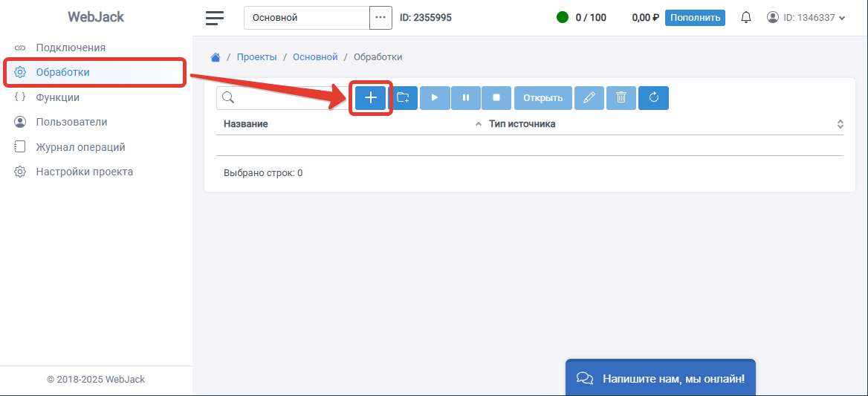868x396 pixels.
Task: Open Настройки проекта in the sidebar
Action: pyautogui.click(x=84, y=172)
